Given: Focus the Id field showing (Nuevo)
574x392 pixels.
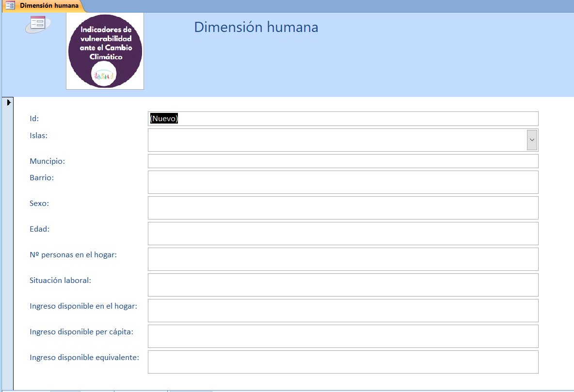Looking at the screenshot, I should 343,119.
